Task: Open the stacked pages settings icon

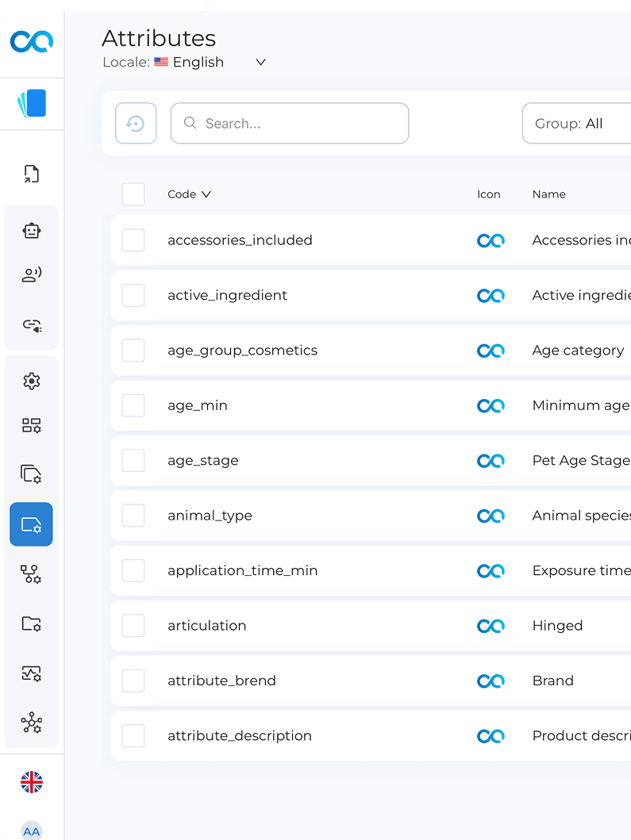Action: click(x=32, y=474)
